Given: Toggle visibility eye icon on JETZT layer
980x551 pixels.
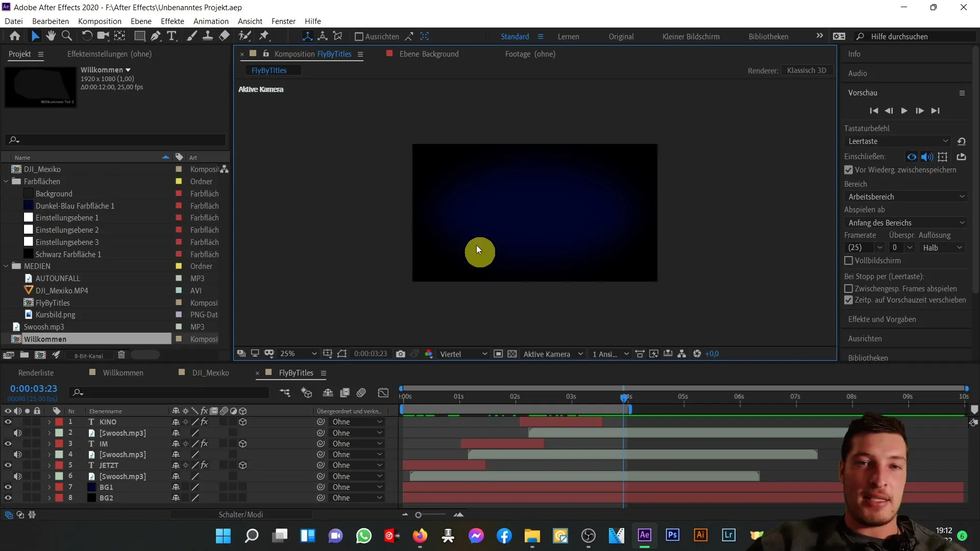Looking at the screenshot, I should pyautogui.click(x=8, y=465).
